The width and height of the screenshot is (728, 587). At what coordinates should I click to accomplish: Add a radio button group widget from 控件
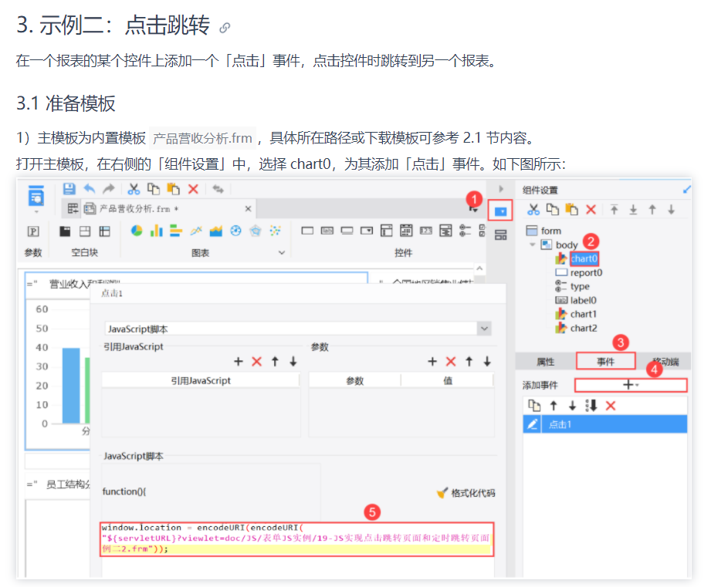pos(466,231)
